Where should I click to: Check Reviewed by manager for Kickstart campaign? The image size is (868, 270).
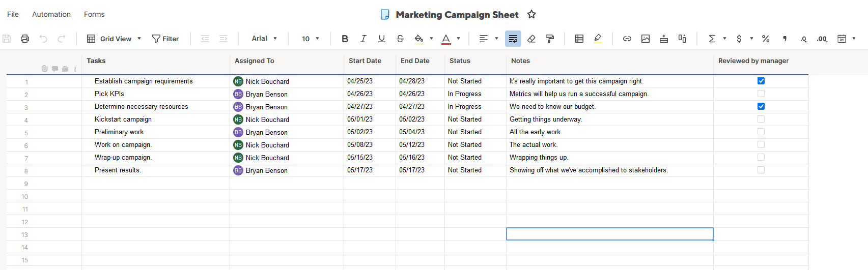[761, 119]
